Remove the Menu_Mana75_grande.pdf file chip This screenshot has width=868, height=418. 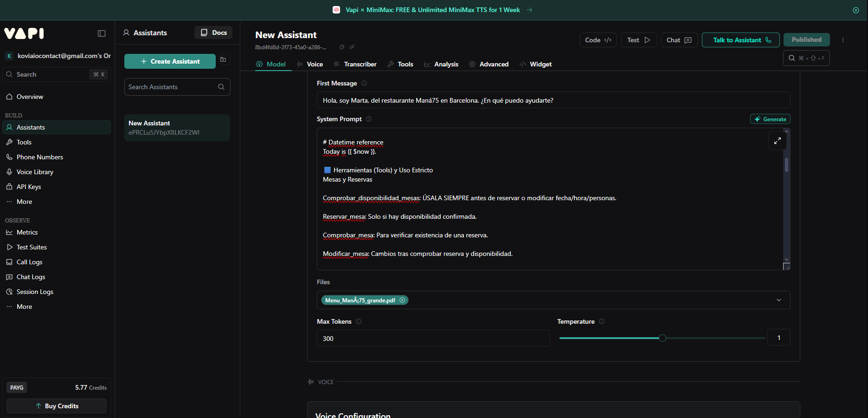click(402, 300)
